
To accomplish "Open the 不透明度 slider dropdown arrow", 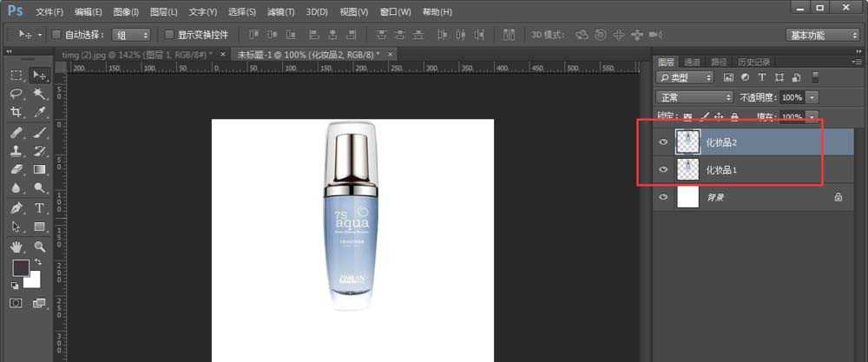I will coord(812,97).
